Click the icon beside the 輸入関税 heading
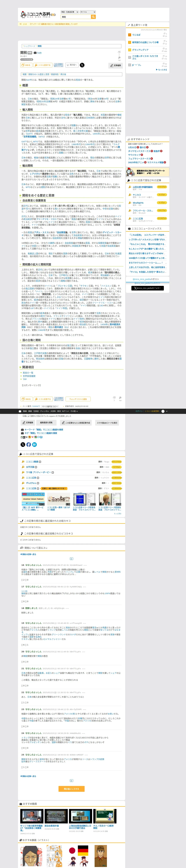This screenshot has width=186, height=868. [20, 110]
